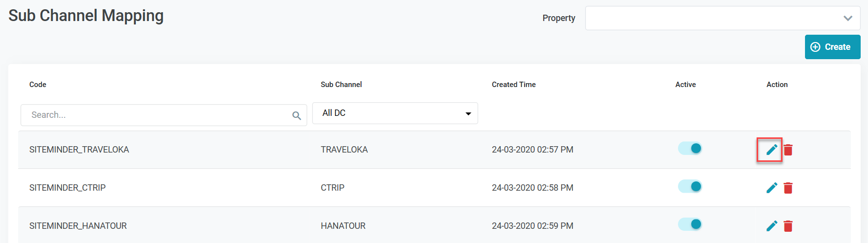Click the Property dropdown chevron arrow
The width and height of the screenshot is (868, 243).
847,18
